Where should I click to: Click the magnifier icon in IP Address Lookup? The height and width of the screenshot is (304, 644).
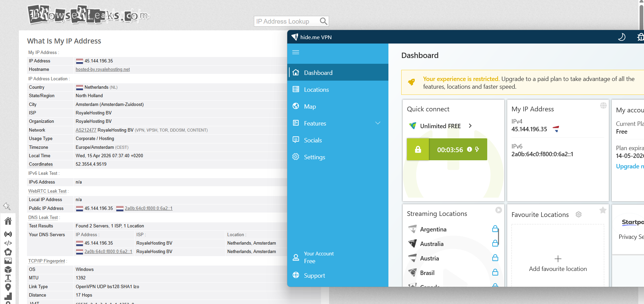click(323, 21)
